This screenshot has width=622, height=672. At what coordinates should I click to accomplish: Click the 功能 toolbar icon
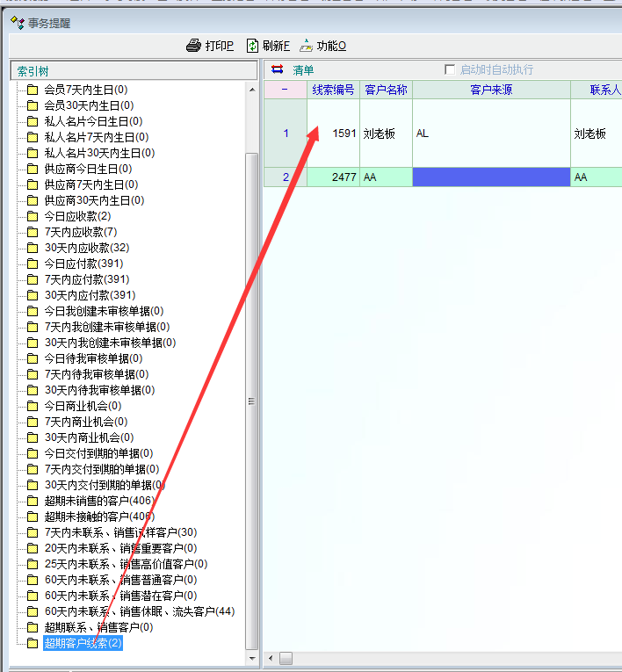(307, 46)
